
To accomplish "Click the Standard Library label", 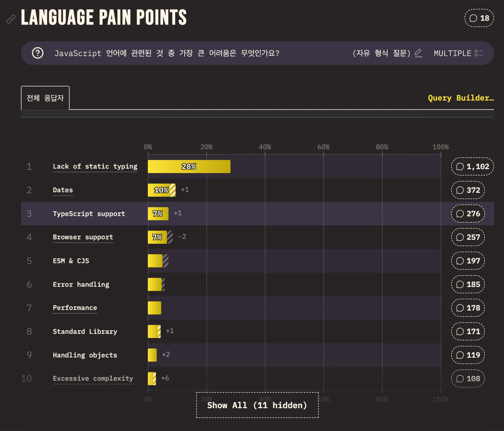I will pos(85,331).
